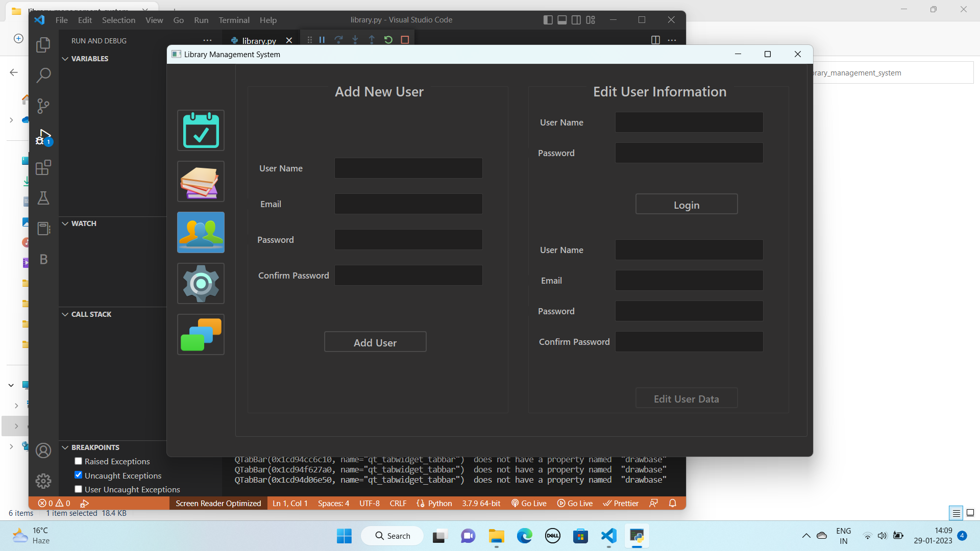
Task: Pause the debugger from the debug toolbar
Action: [x=322, y=40]
